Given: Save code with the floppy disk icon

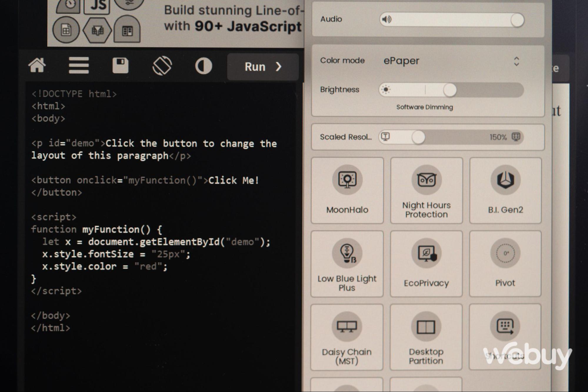Looking at the screenshot, I should tap(120, 65).
